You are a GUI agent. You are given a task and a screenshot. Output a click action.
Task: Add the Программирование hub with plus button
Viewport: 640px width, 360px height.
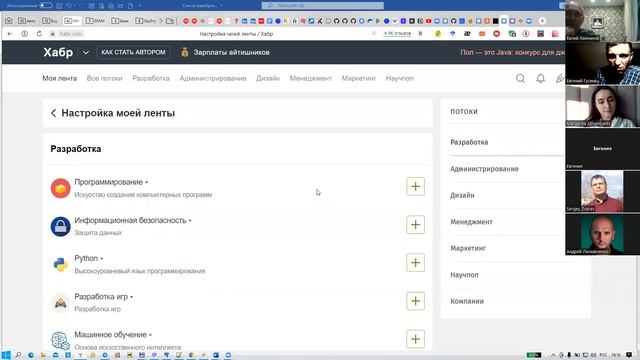(x=415, y=187)
